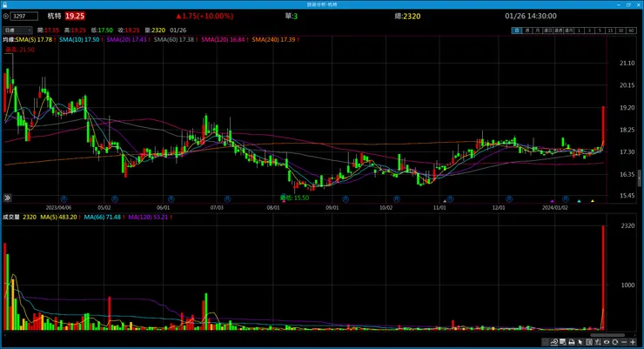Click the yellow triangle marker on date axis
This screenshot has width=644, height=349.
[x=593, y=201]
